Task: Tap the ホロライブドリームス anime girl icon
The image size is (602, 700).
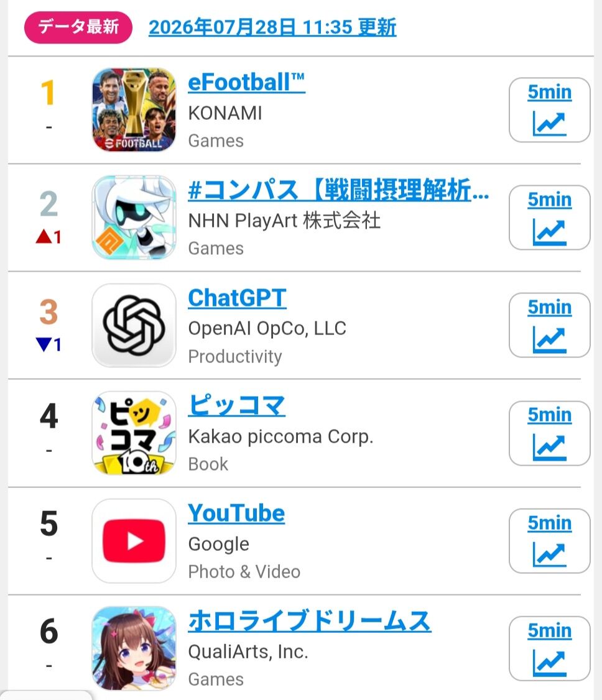Action: coord(134,648)
